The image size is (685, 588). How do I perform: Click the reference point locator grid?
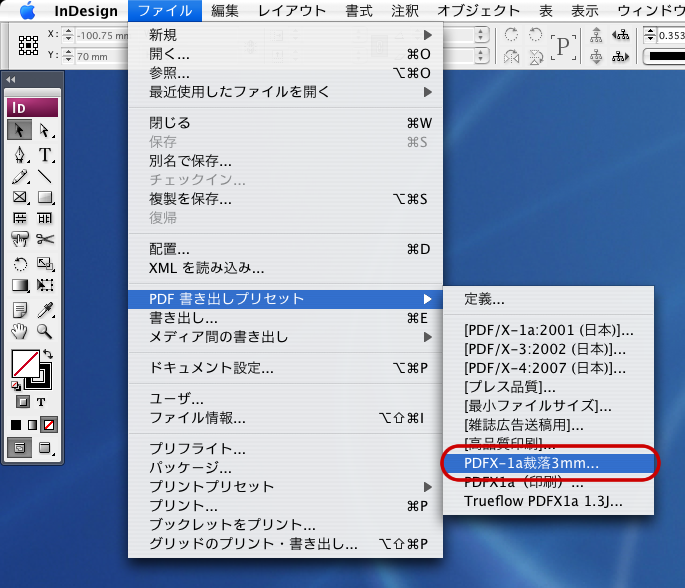point(28,45)
